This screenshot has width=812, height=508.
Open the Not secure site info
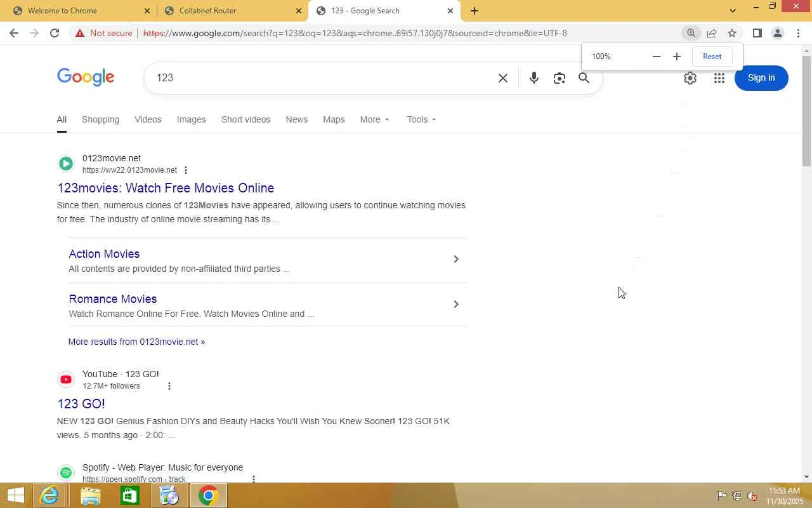click(104, 33)
